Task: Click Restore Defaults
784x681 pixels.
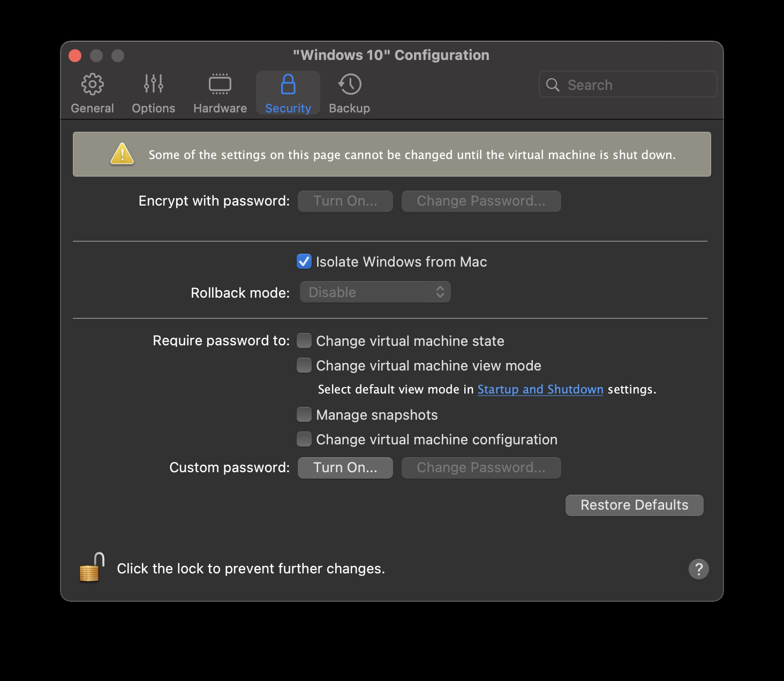Action: coord(634,505)
